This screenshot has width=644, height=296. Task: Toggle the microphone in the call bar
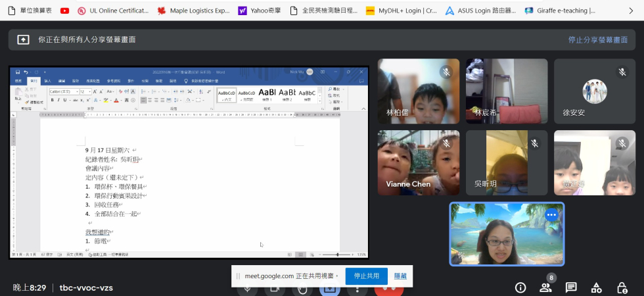tap(247, 289)
